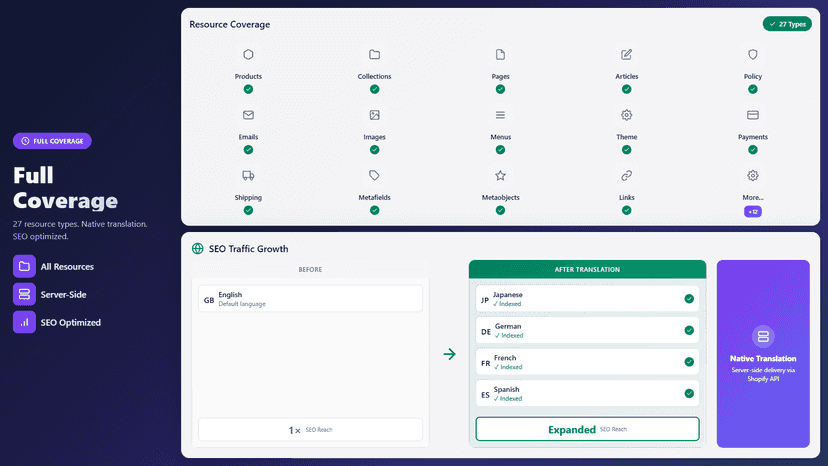
Task: Click the BEFORE header label
Action: pos(310,269)
